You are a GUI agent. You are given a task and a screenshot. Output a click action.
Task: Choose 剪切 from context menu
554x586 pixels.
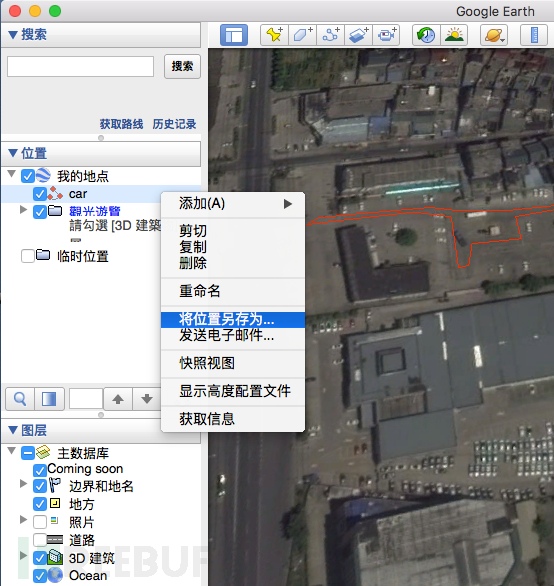(233, 231)
